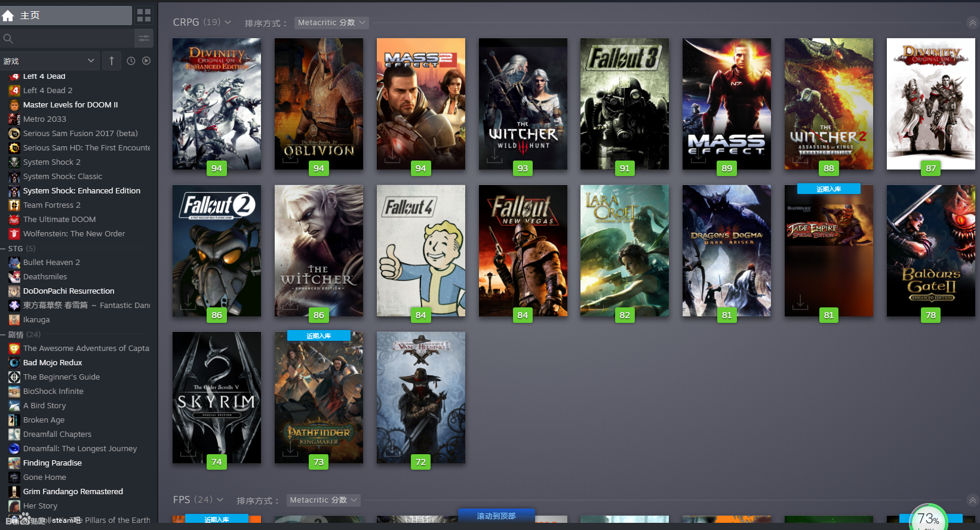Open the Lara Croft cover

(x=625, y=251)
